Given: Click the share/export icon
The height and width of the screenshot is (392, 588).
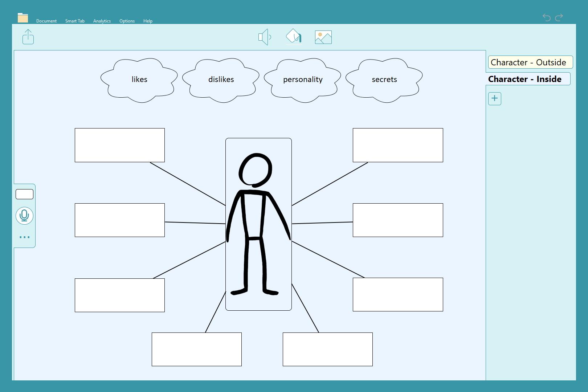Looking at the screenshot, I should (28, 37).
